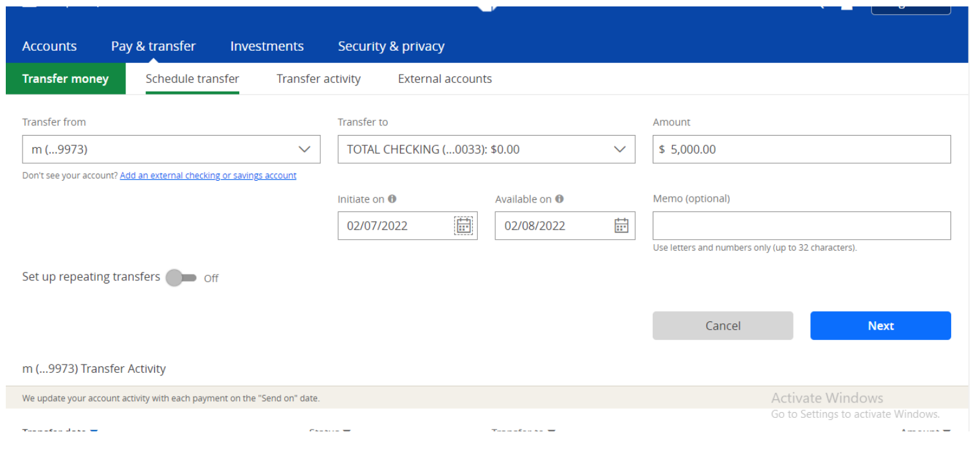Switch to the Transfer activity tab
The height and width of the screenshot is (450, 980).
(318, 79)
